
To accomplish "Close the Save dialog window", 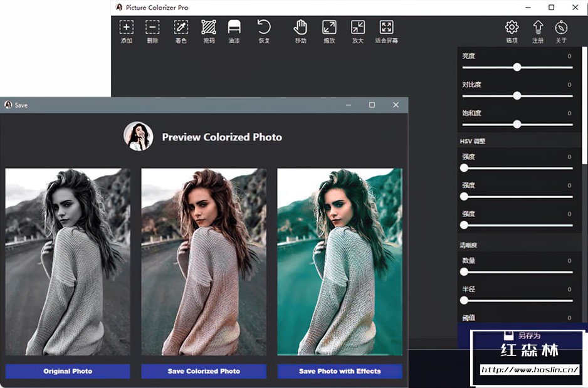I will [x=396, y=105].
